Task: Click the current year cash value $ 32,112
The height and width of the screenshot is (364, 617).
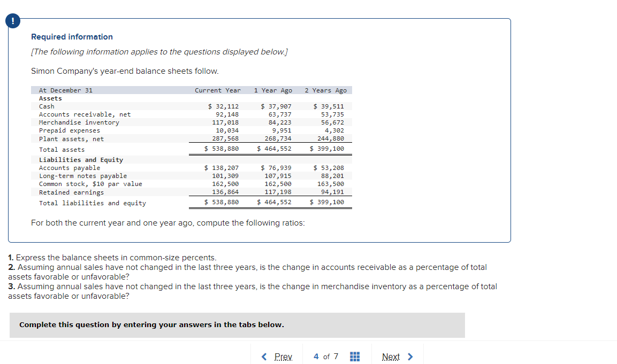Action: click(x=223, y=106)
